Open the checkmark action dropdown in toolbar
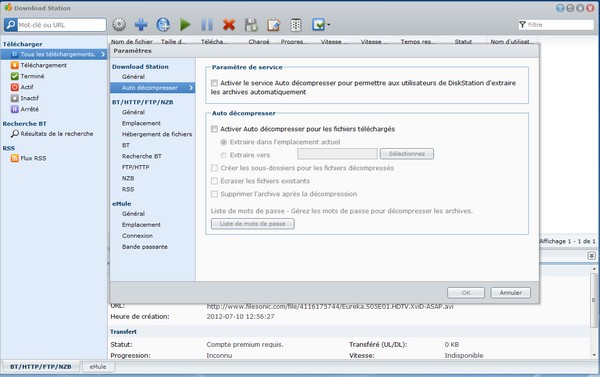 (x=321, y=24)
